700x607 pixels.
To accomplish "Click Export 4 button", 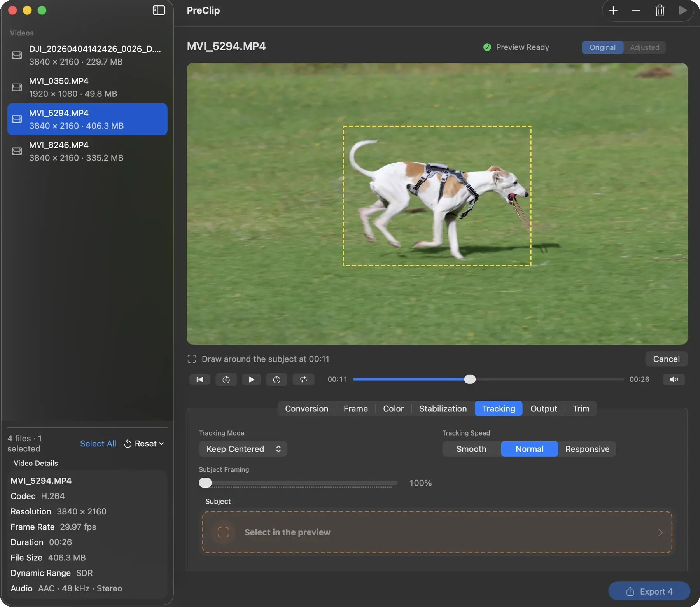I will pyautogui.click(x=649, y=591).
